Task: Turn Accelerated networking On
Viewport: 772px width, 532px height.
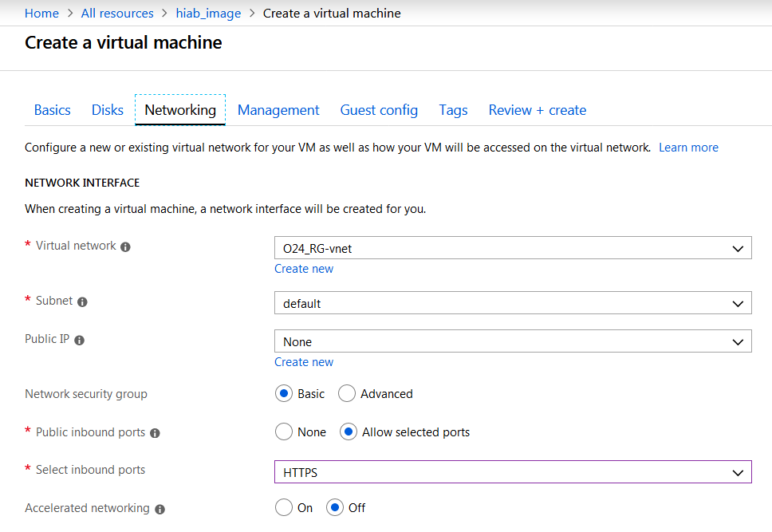Action: coord(283,507)
